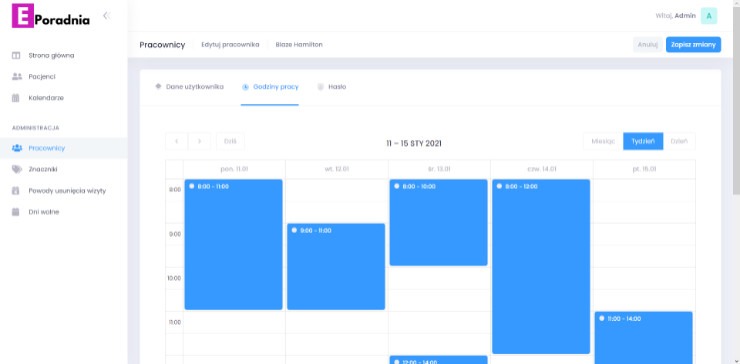Click the pon. 11.01 column header

[235, 169]
